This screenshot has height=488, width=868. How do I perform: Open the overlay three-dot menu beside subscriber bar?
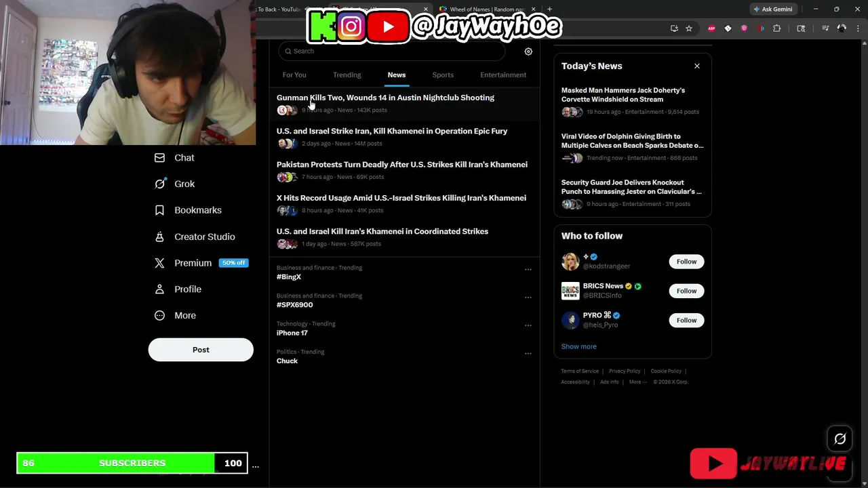(x=255, y=466)
